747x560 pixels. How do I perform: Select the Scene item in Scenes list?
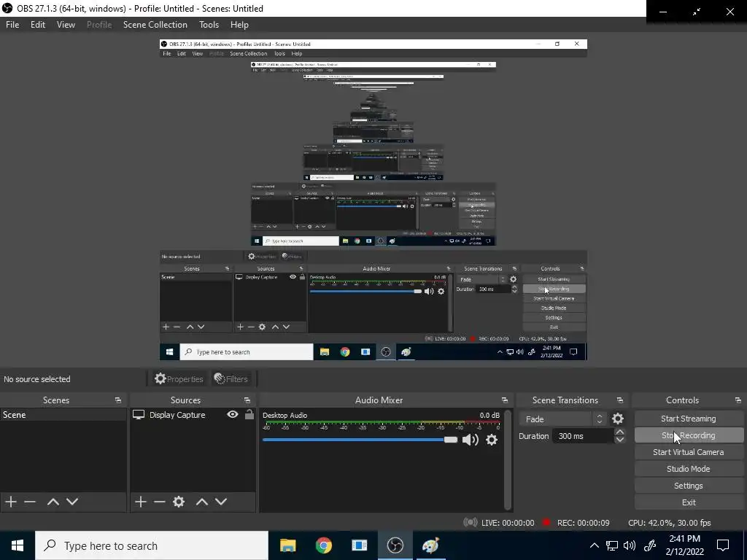point(63,415)
